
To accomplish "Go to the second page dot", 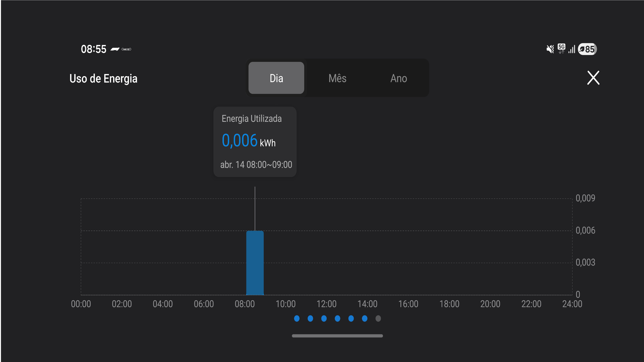I will click(x=310, y=319).
